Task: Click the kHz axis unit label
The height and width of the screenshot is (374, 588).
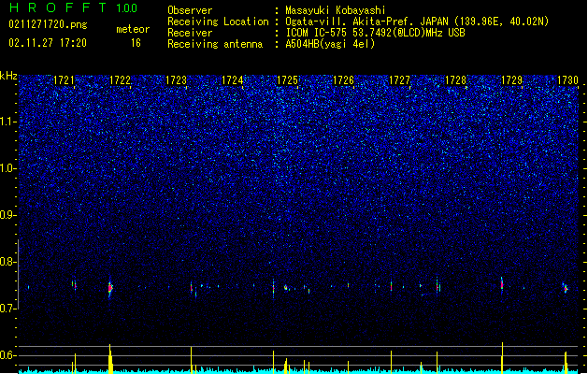Action: [8, 76]
